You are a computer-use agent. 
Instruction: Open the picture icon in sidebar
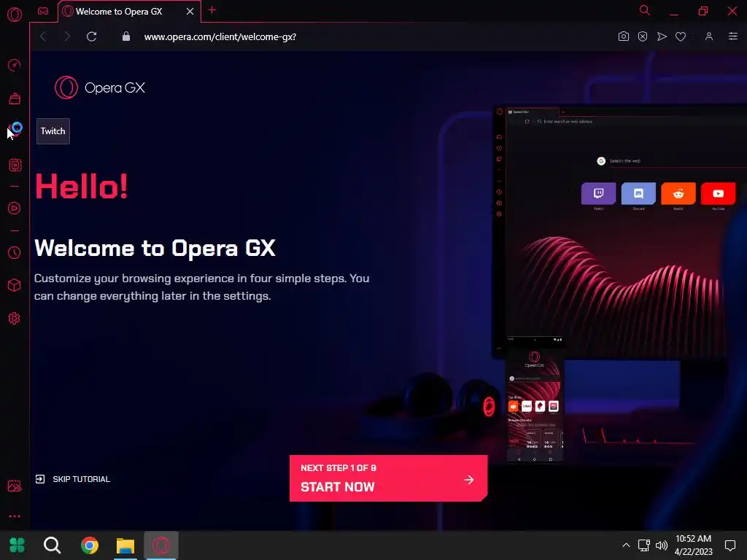15,486
